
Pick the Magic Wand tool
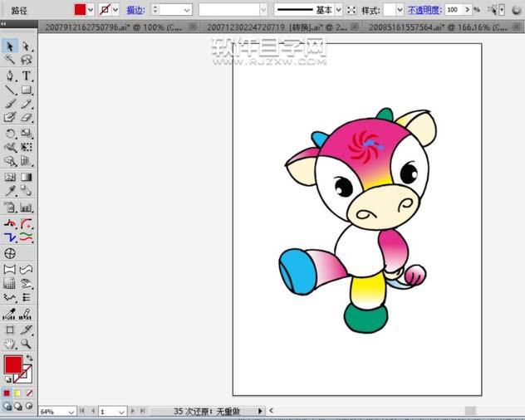point(10,61)
